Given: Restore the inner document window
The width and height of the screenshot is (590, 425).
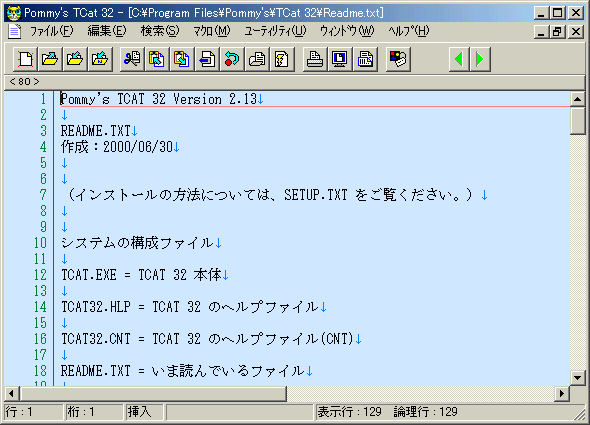Looking at the screenshot, I should [x=558, y=32].
